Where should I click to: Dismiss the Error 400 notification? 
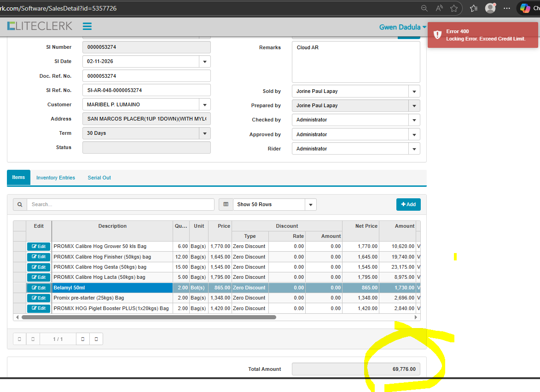[x=482, y=35]
